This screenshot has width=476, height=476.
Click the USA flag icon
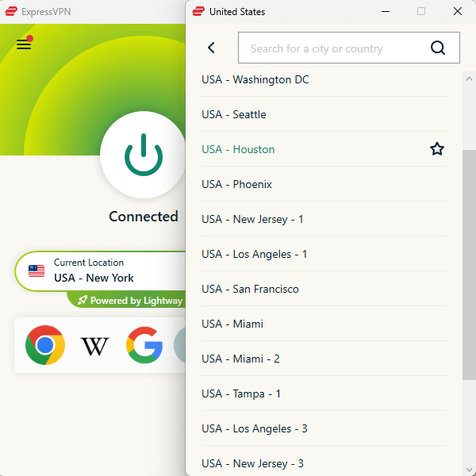(x=36, y=271)
